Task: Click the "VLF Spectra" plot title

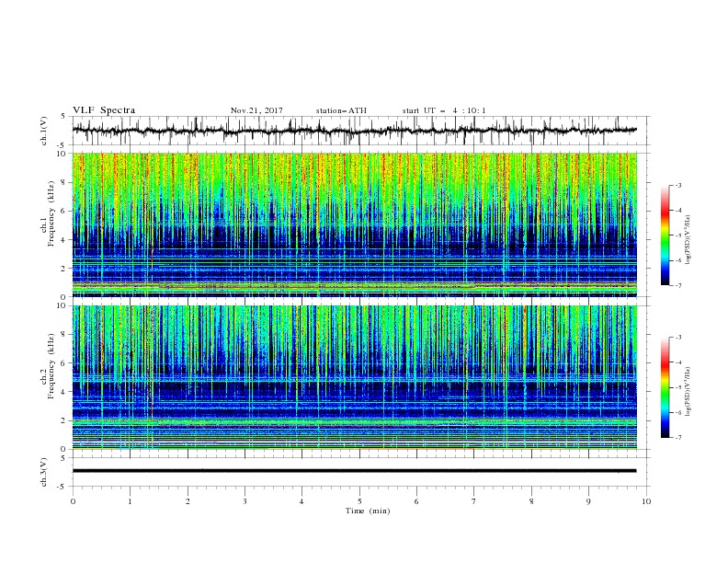Action: 104,110
